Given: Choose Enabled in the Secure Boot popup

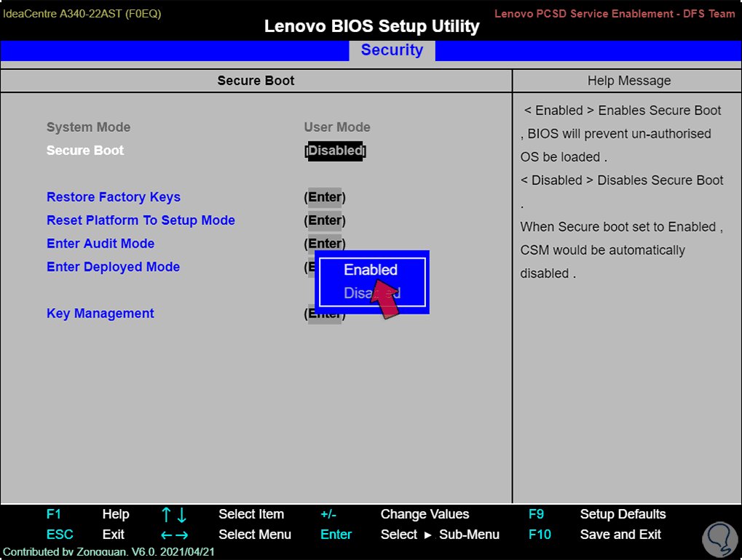Looking at the screenshot, I should (371, 270).
